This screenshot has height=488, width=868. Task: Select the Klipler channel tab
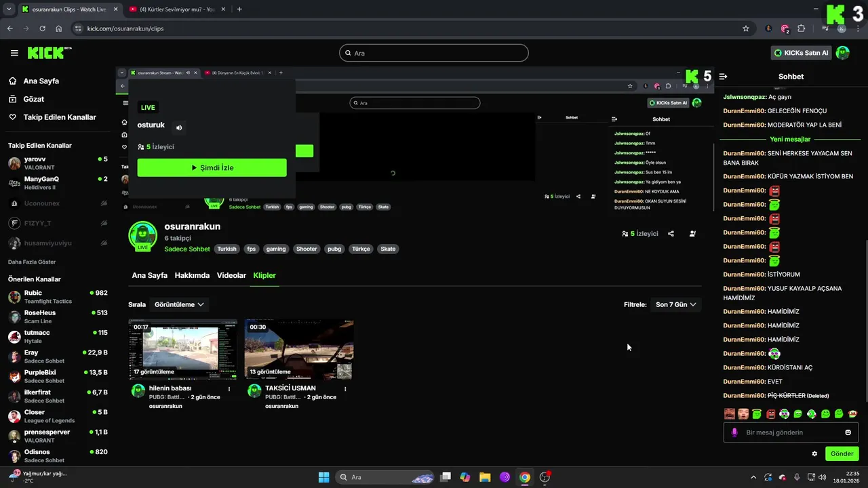[x=264, y=275]
